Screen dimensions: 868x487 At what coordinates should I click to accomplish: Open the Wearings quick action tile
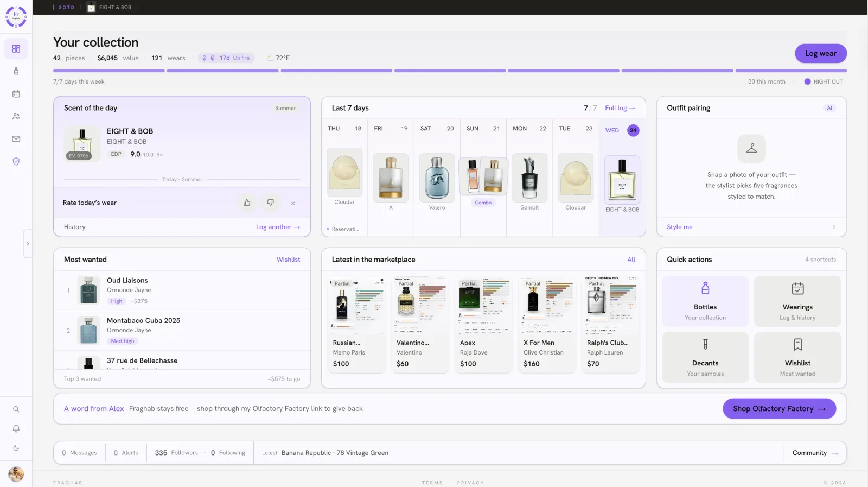(797, 301)
